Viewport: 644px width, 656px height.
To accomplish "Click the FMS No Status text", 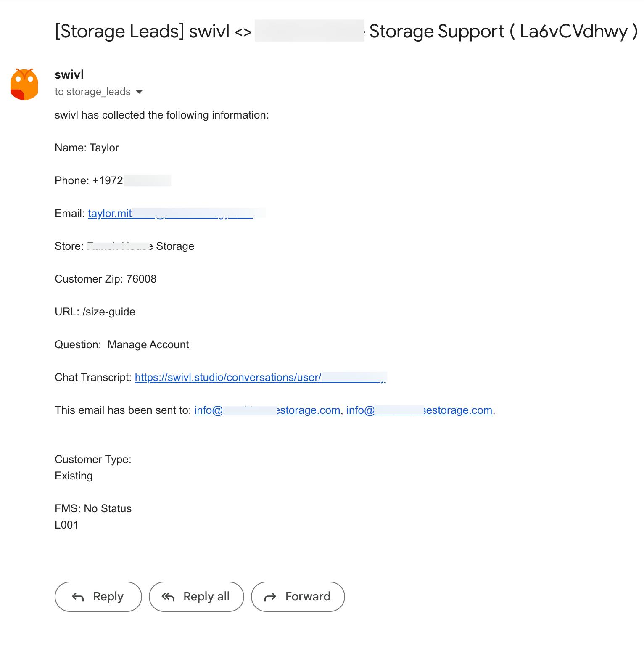I will tap(93, 509).
